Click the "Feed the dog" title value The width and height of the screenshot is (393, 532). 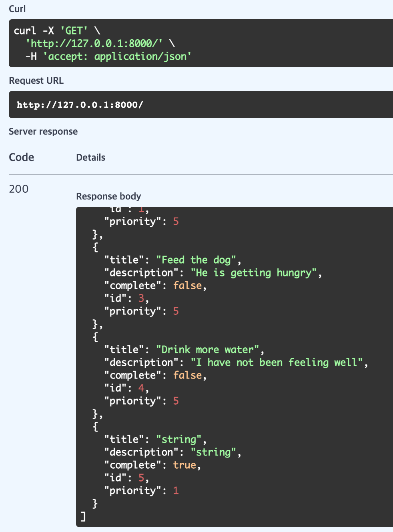point(196,260)
